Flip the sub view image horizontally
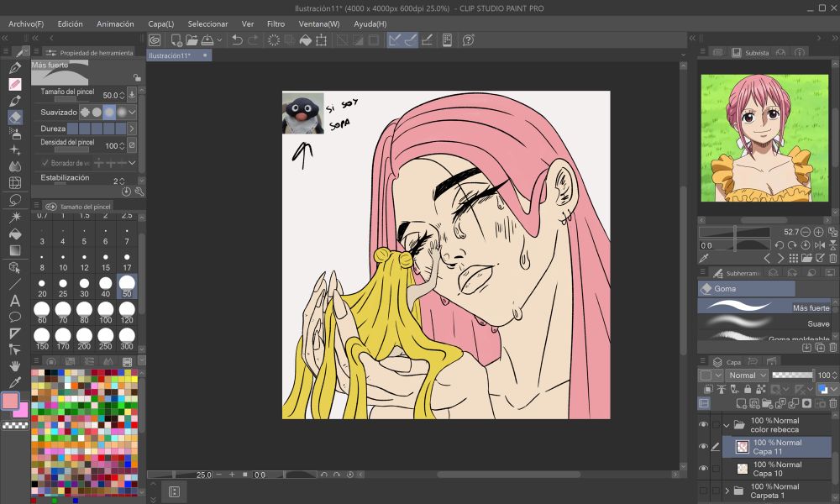This screenshot has height=504, width=840. (x=820, y=244)
